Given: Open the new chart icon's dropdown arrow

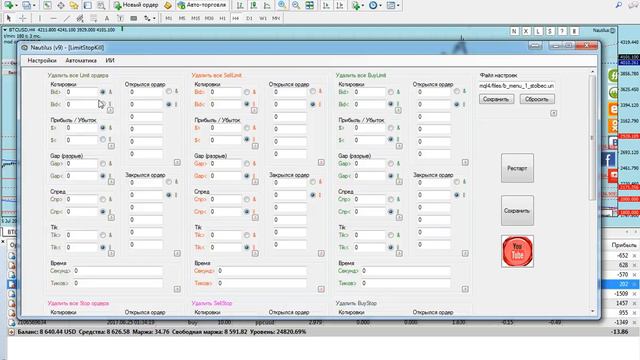Looking at the screenshot, I should click(x=17, y=5).
